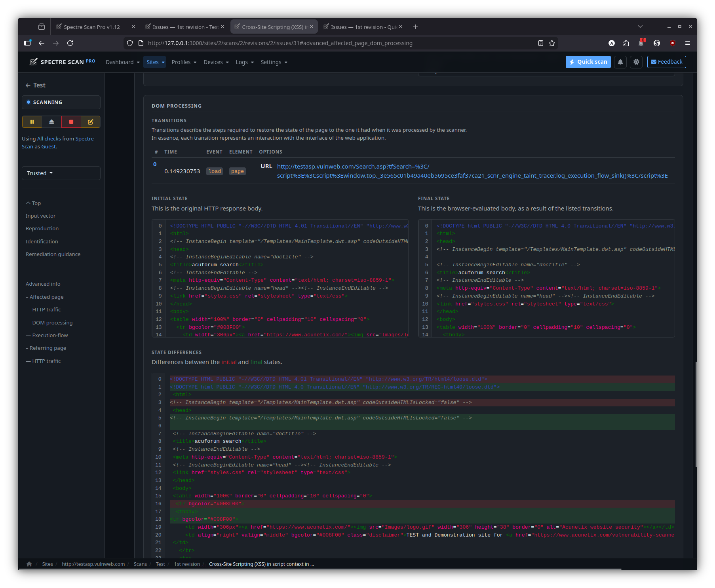
Task: Open the Logs dropdown
Action: (x=245, y=62)
